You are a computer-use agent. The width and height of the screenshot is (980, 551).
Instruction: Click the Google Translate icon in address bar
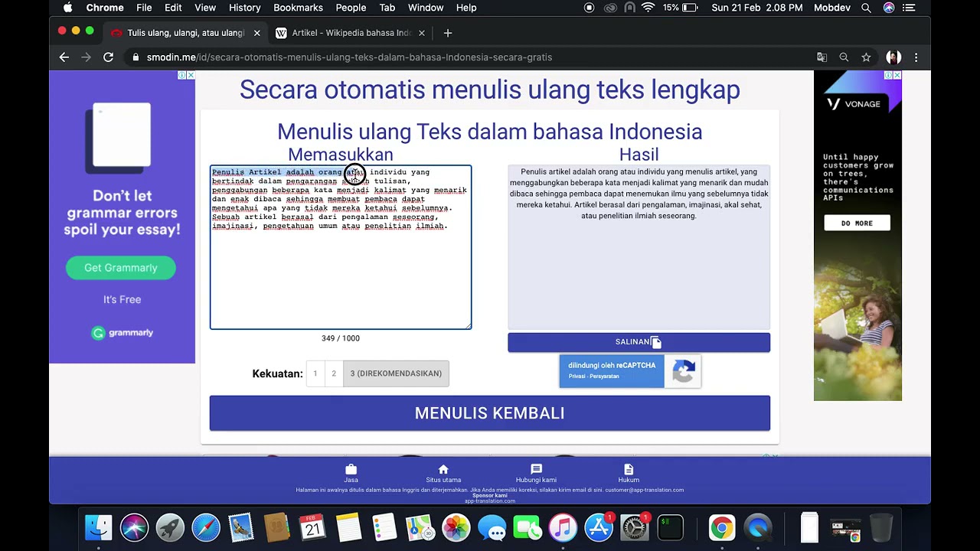point(822,57)
